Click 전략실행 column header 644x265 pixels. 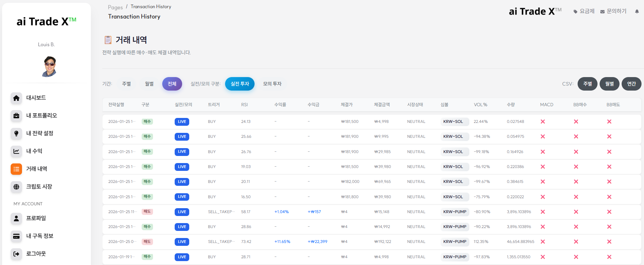pos(116,105)
